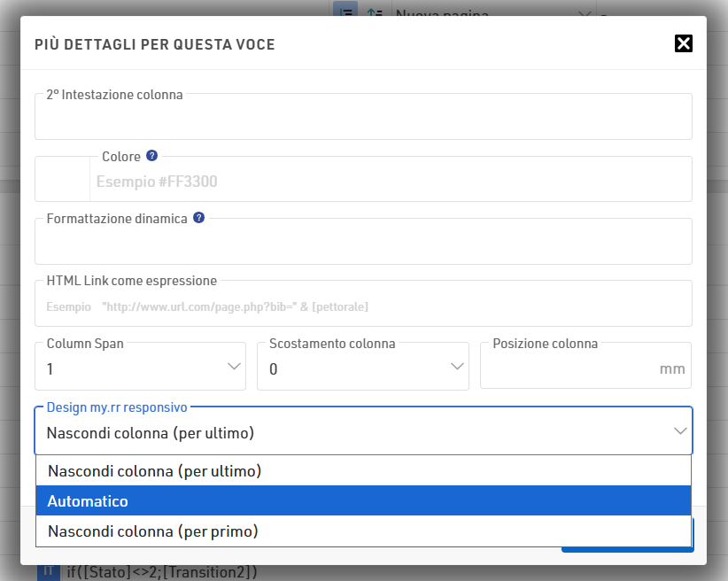Click the Colore help icon
The image size is (728, 581).
(x=151, y=156)
